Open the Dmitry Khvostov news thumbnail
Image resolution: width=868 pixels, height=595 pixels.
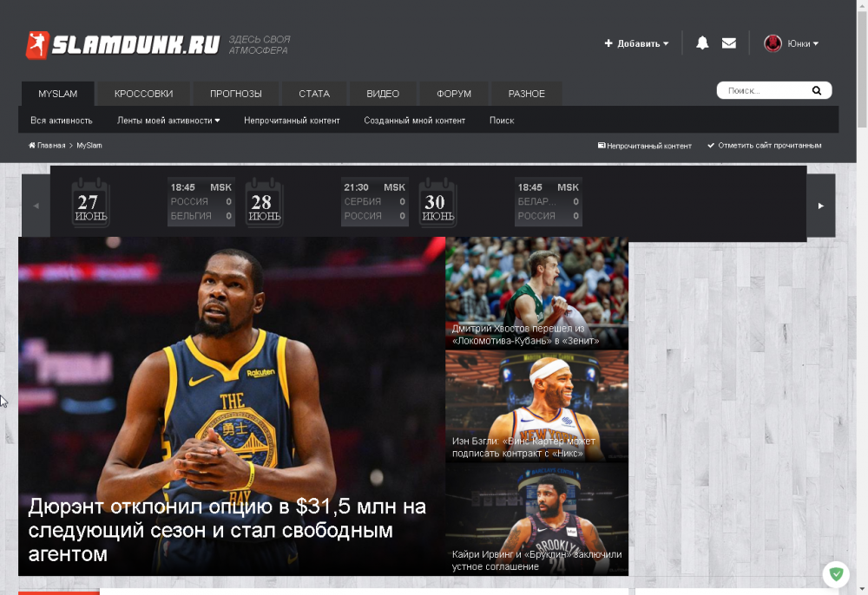coord(536,293)
